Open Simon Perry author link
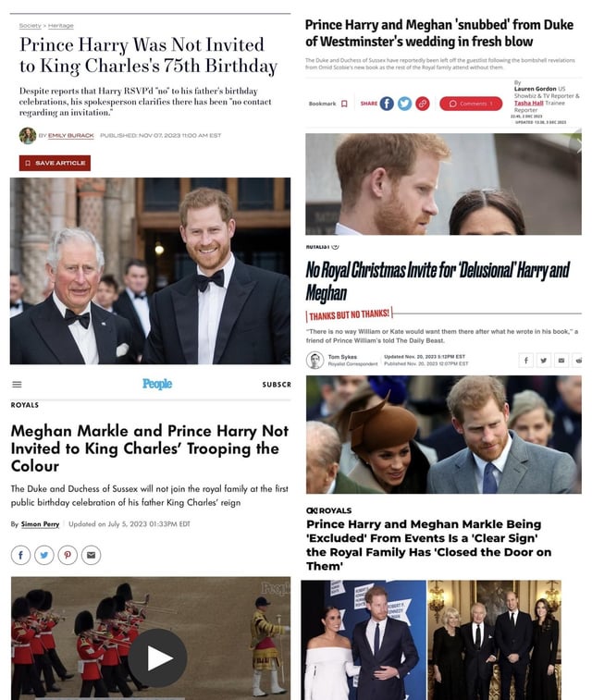 [40, 523]
